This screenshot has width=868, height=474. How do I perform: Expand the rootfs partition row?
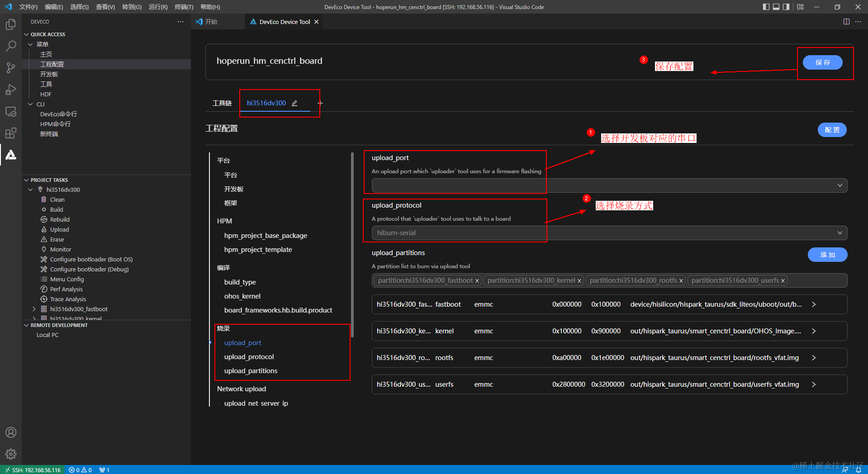point(814,358)
